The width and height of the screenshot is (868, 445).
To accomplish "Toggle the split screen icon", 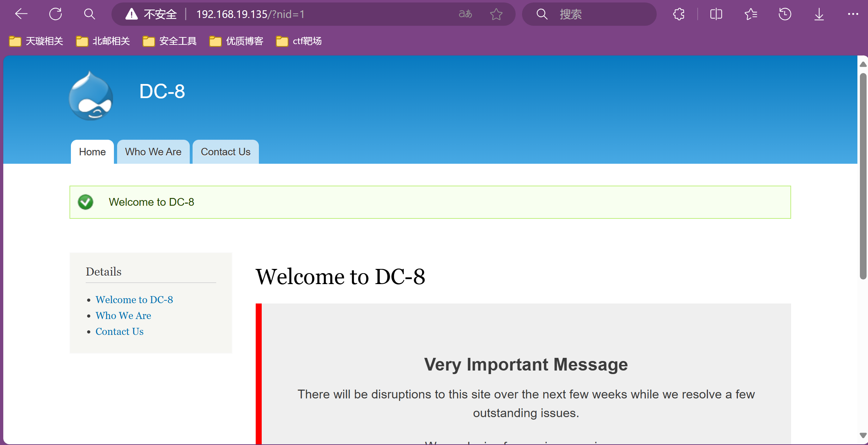I will (x=716, y=14).
